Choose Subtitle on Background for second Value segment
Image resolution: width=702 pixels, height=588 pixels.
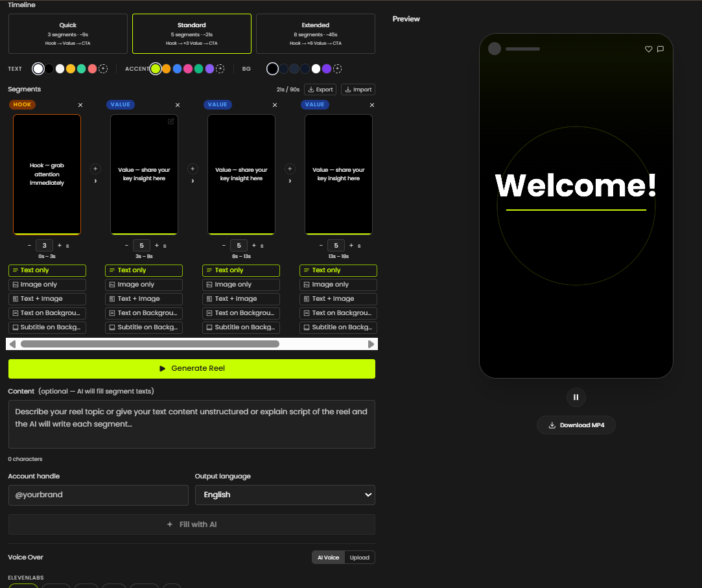(x=241, y=327)
